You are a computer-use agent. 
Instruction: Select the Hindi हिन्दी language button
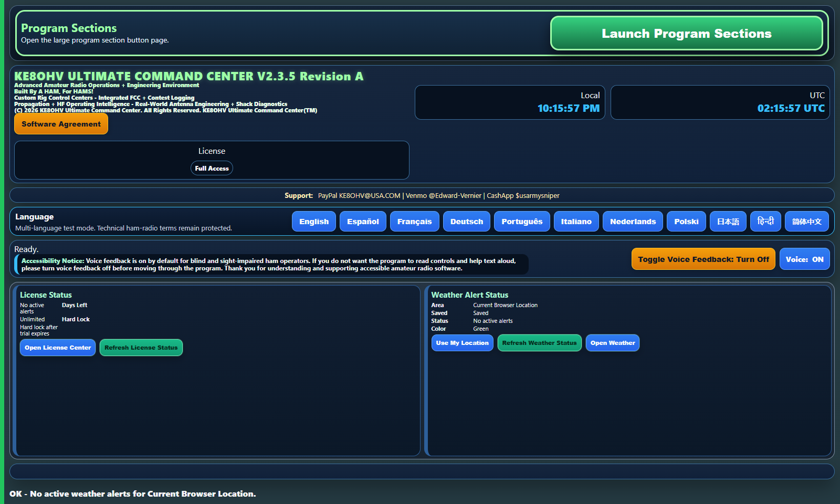(x=765, y=222)
